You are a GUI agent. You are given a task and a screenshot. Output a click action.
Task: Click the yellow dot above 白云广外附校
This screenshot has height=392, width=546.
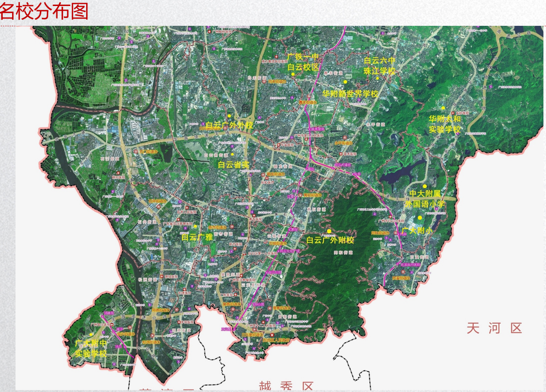329,231
